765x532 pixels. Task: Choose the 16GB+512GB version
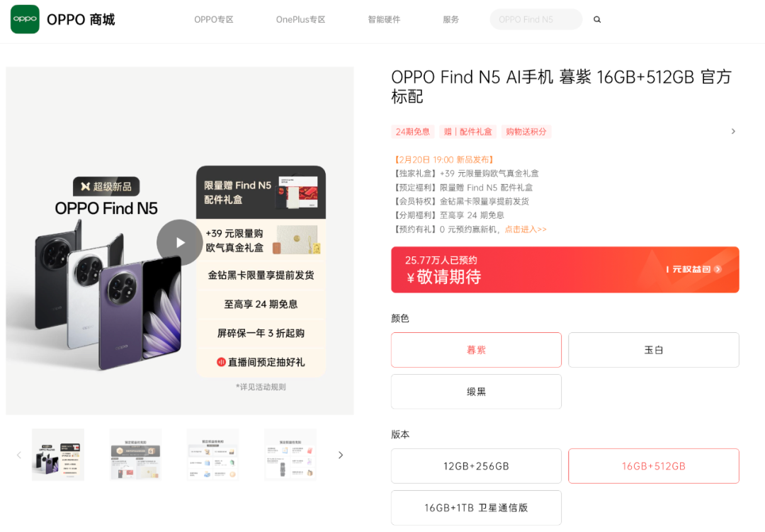(653, 466)
